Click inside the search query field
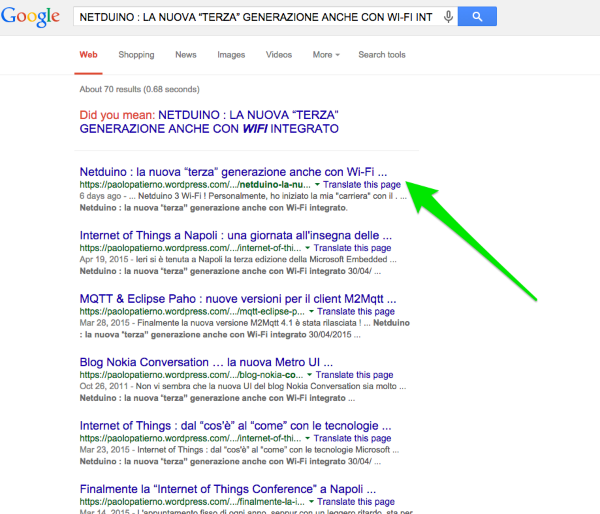 (x=255, y=17)
